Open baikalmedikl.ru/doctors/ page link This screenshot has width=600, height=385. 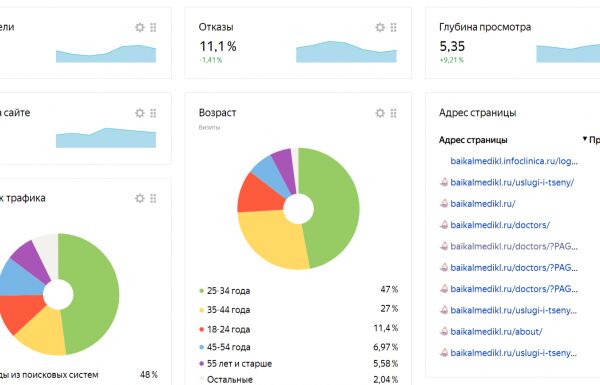click(500, 225)
